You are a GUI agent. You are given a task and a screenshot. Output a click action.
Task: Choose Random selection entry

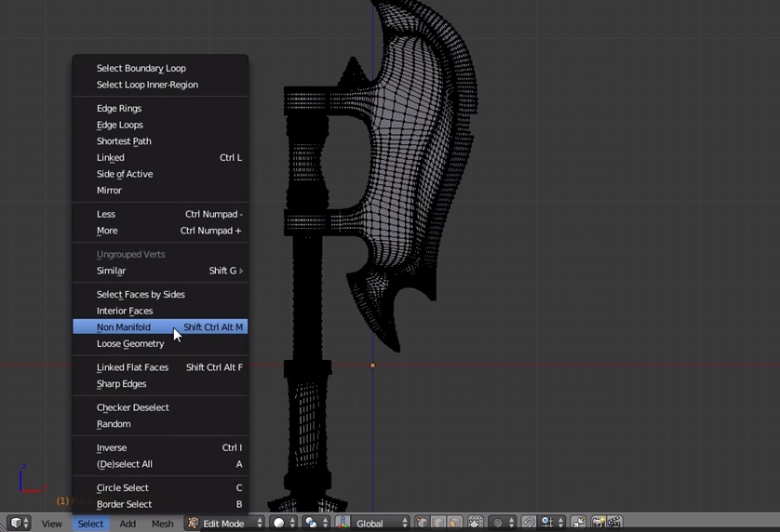[x=160, y=424]
